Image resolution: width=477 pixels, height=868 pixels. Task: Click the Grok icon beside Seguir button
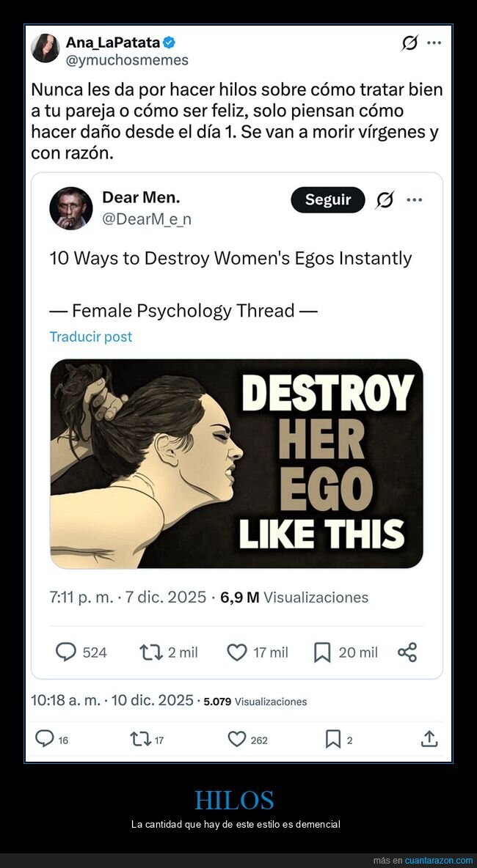(x=384, y=199)
